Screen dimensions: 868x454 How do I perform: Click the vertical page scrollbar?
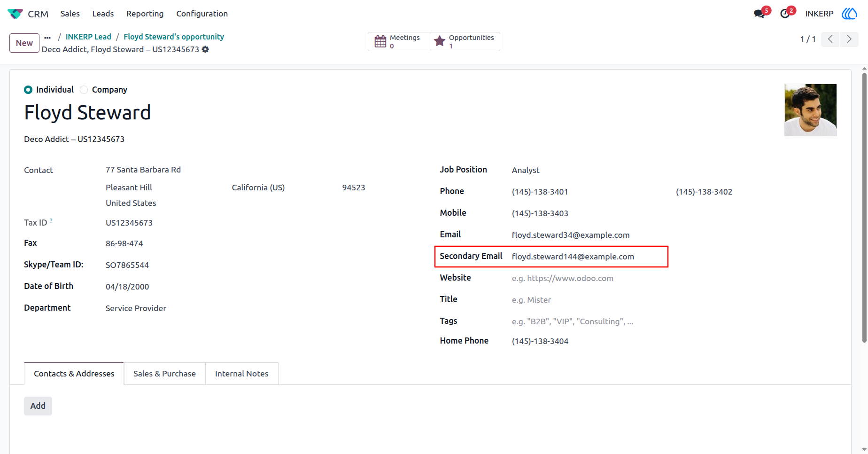coord(864,207)
